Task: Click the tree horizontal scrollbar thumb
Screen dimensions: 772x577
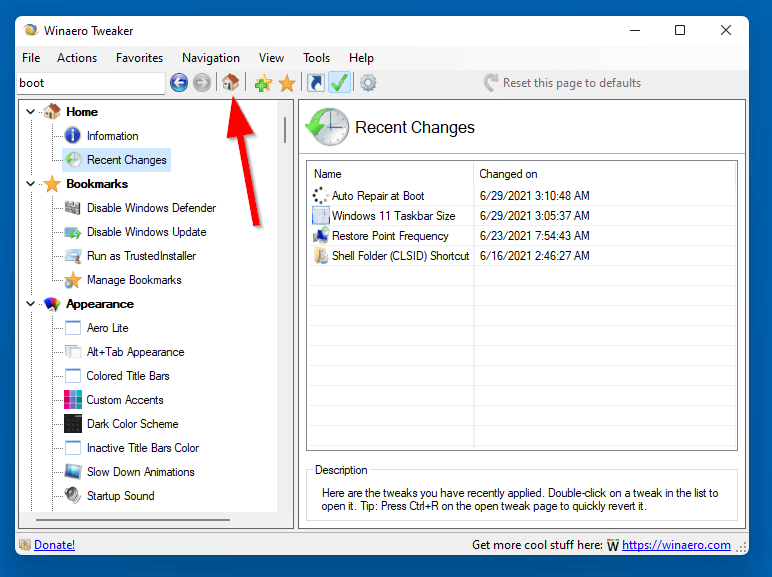Action: (132, 519)
